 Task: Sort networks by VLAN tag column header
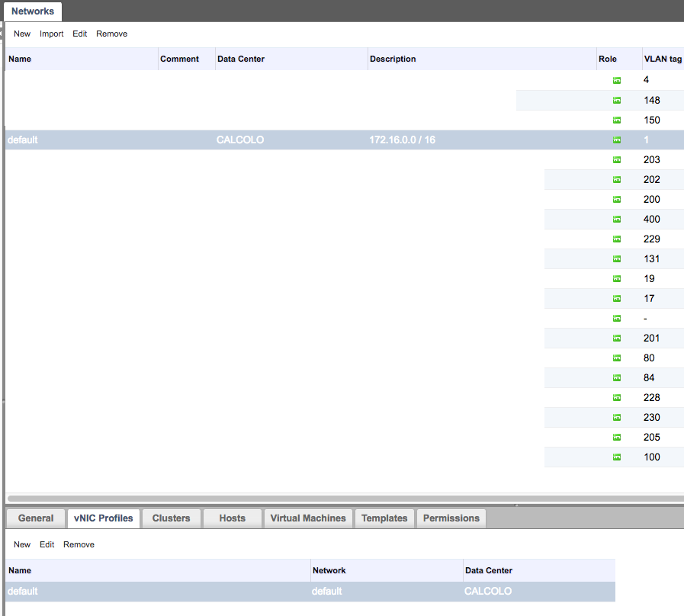coord(662,59)
